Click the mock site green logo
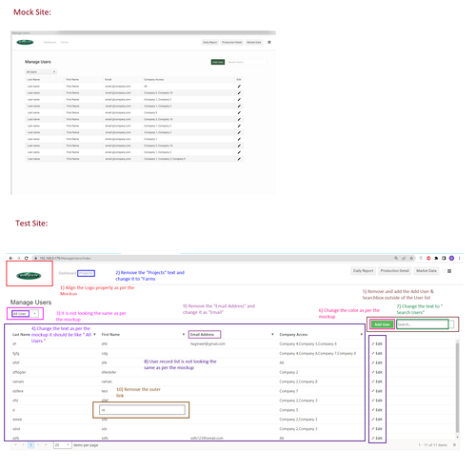The width and height of the screenshot is (476, 470). (25, 42)
